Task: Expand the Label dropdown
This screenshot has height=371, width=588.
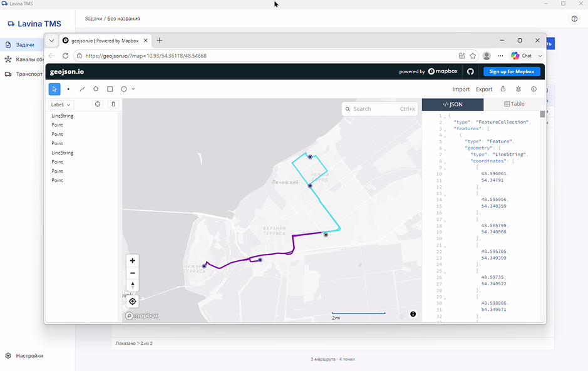Action: pos(61,104)
